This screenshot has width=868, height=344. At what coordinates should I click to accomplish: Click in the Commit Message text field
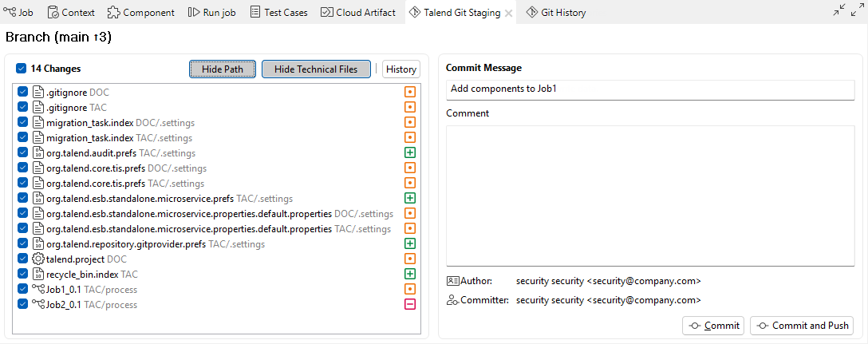click(649, 89)
